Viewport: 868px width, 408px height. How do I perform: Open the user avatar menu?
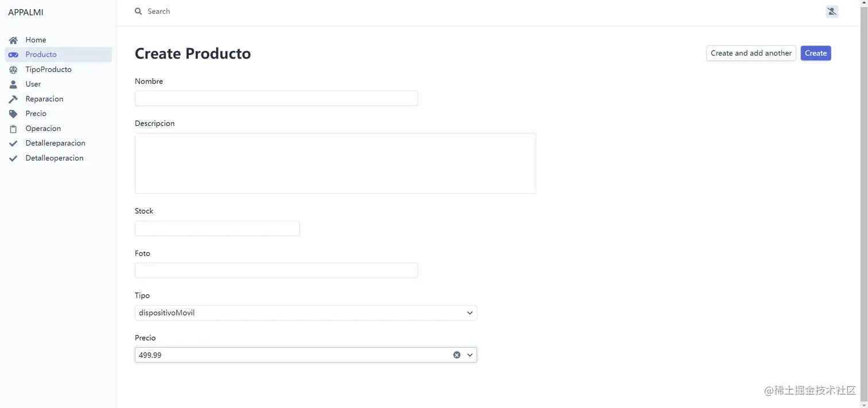(831, 11)
